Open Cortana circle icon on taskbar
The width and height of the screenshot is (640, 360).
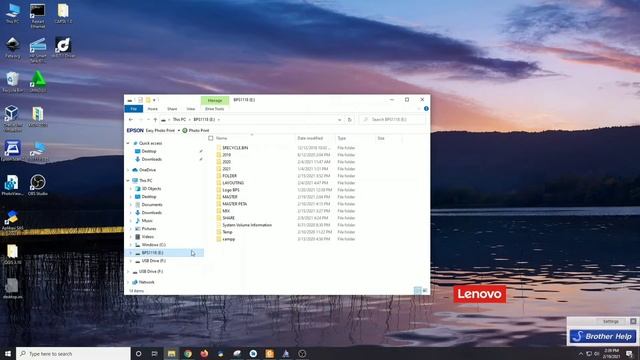(138, 353)
